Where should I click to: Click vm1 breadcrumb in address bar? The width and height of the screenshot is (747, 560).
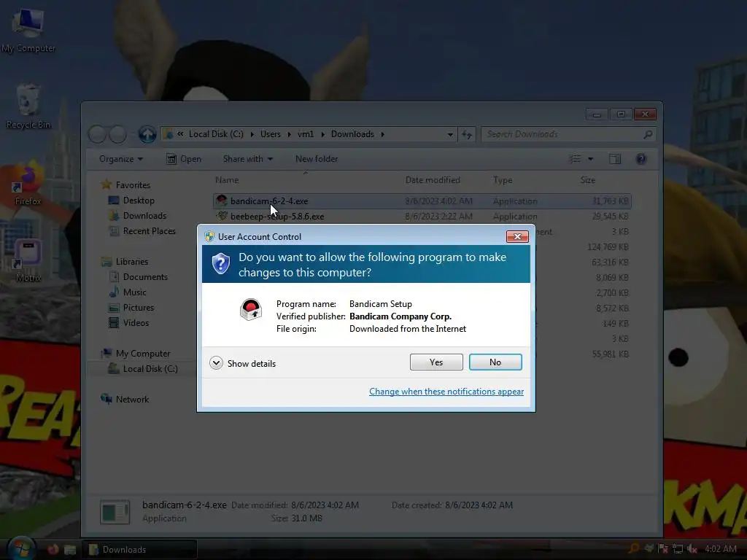306,134
